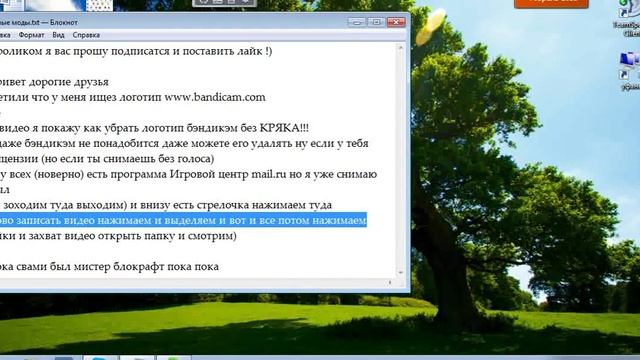Click the vertical scrollbar up arrow

(400, 48)
